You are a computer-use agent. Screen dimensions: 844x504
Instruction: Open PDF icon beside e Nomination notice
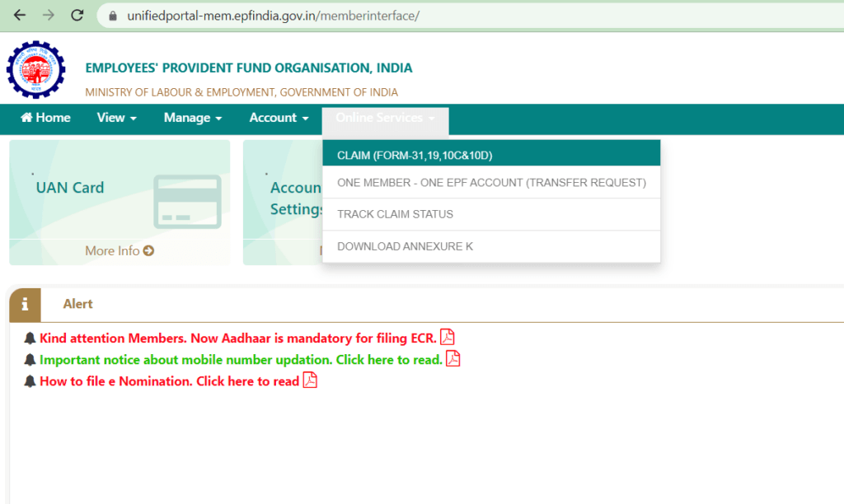(x=310, y=380)
